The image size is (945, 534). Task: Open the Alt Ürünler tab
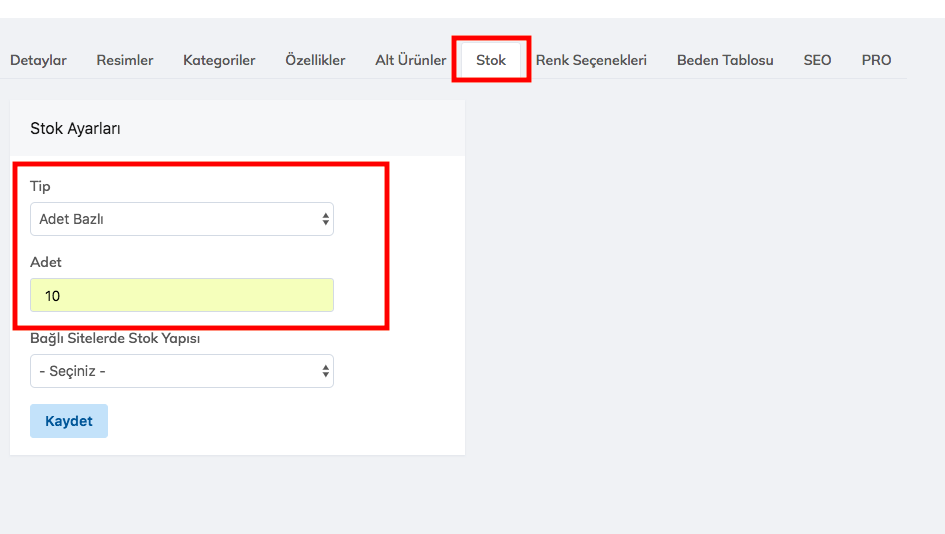point(410,60)
